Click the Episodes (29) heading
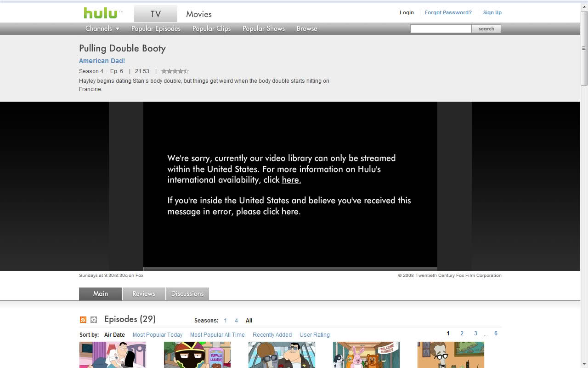Image resolution: width=588 pixels, height=368 pixels. pyautogui.click(x=130, y=319)
